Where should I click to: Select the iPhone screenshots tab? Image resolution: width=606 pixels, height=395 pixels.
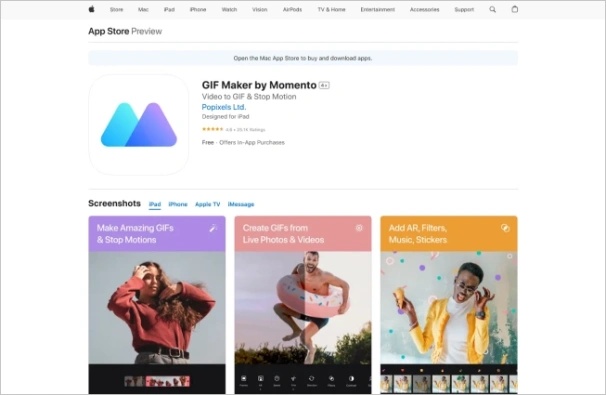click(x=178, y=204)
